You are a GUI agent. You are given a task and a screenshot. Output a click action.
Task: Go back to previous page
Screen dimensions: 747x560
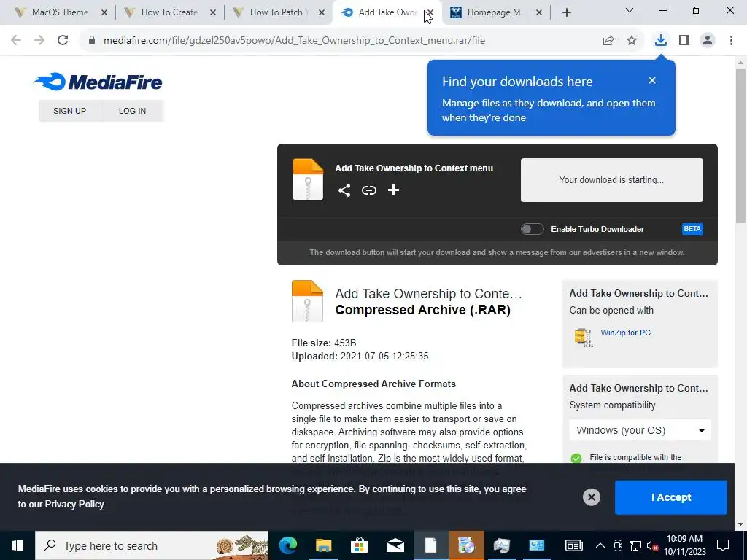[x=16, y=40]
